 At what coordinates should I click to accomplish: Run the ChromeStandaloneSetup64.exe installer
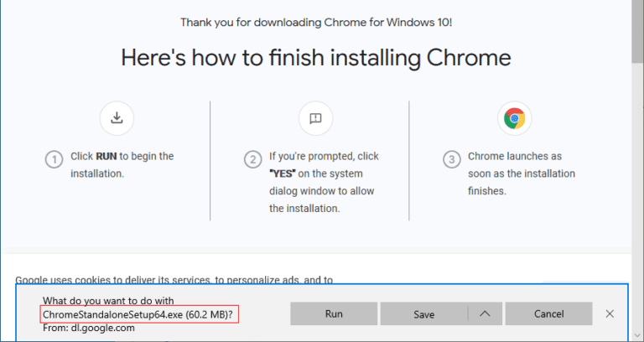tap(334, 314)
